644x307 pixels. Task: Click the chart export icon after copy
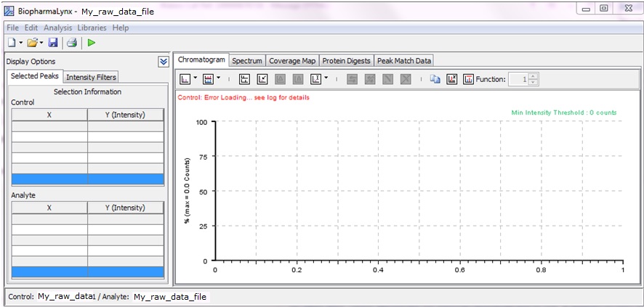click(451, 79)
